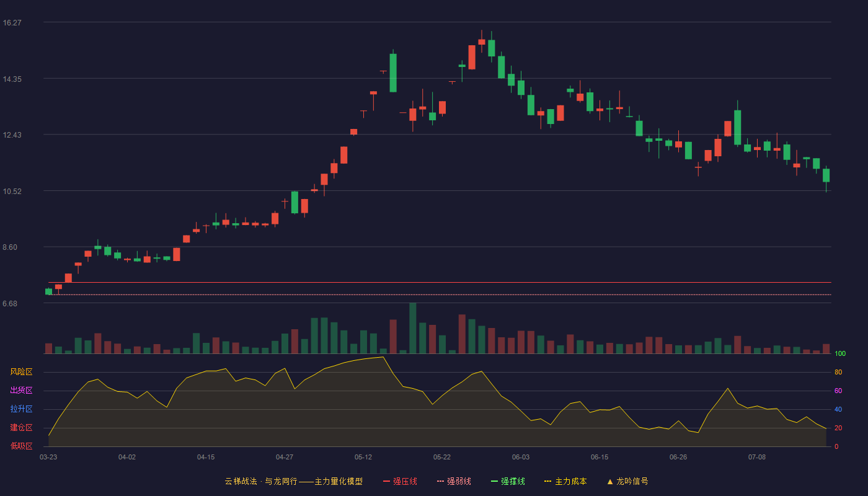Toggle the 主力成本 legend item
This screenshot has width=868, height=496.
pos(565,481)
